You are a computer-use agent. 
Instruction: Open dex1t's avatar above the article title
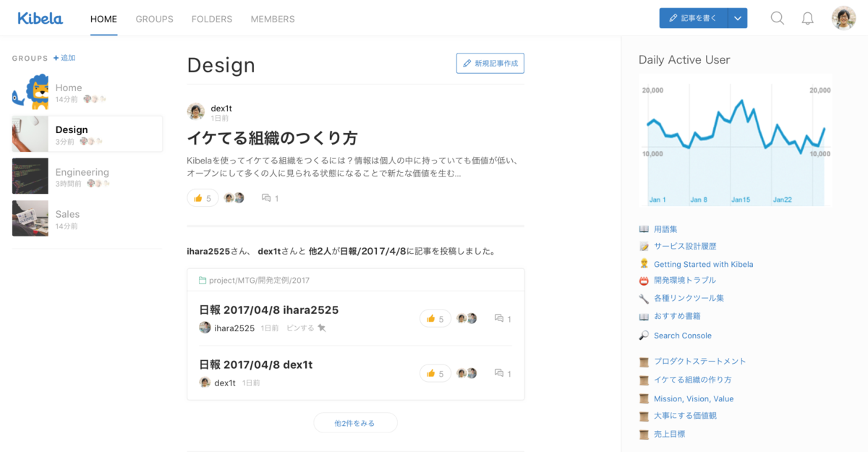[195, 111]
